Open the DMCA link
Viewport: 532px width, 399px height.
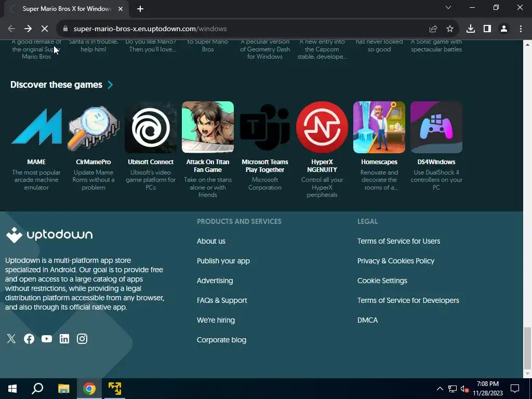coord(367,320)
